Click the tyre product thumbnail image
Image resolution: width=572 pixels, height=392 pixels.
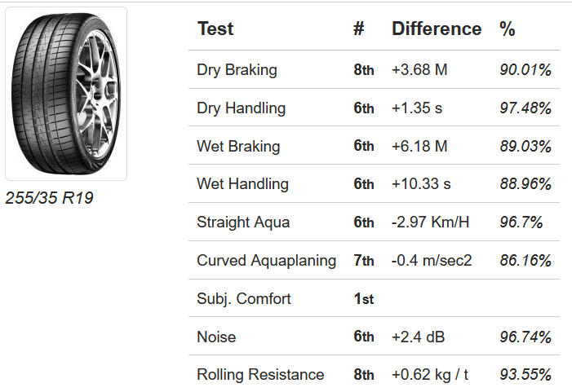point(66,93)
